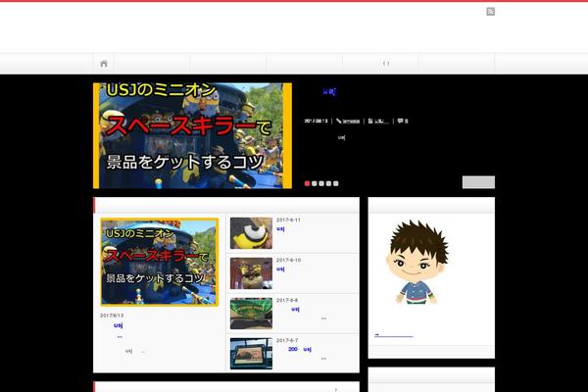Open the green thumbnail for the 2017-6-8 post
Screen dimensions: 588x392
pos(251,314)
